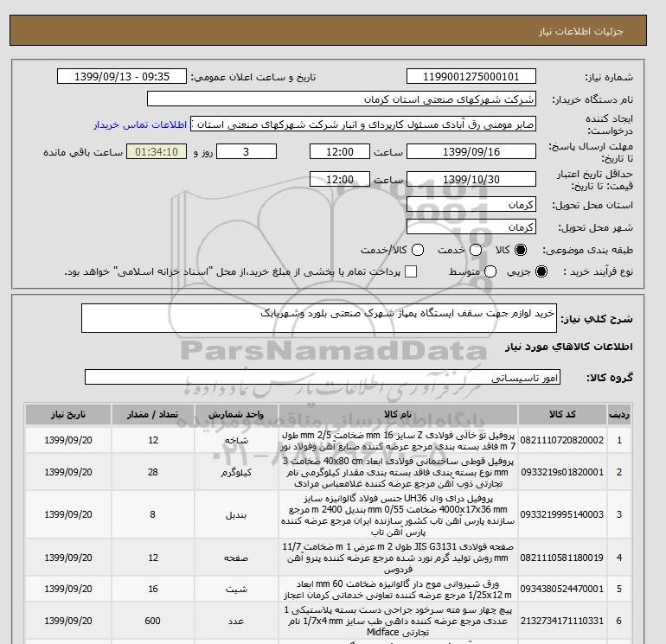Click the remaining time counter 01:34:10
666x644 pixels.
[157, 151]
